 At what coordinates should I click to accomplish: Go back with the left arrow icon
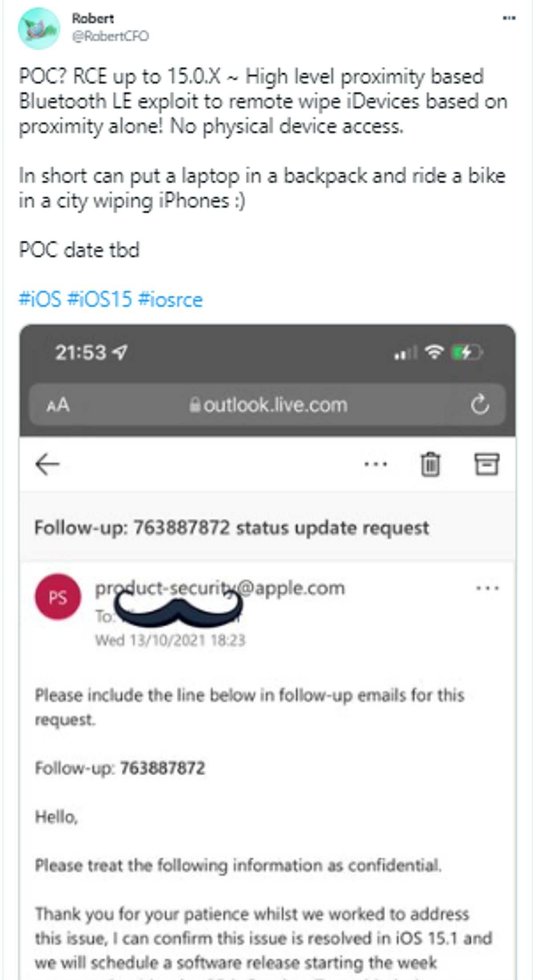coord(47,464)
